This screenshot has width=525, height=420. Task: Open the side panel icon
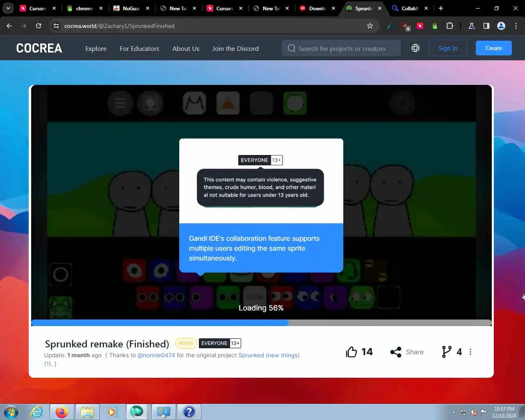click(486, 26)
